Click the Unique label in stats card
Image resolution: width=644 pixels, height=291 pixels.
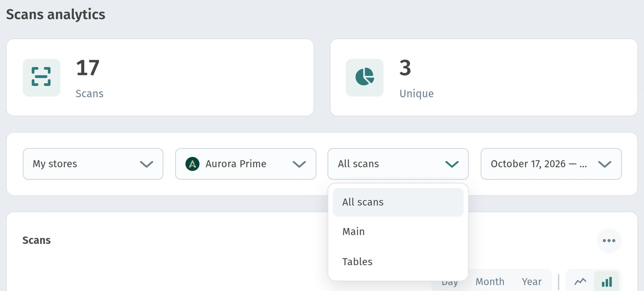coord(417,93)
